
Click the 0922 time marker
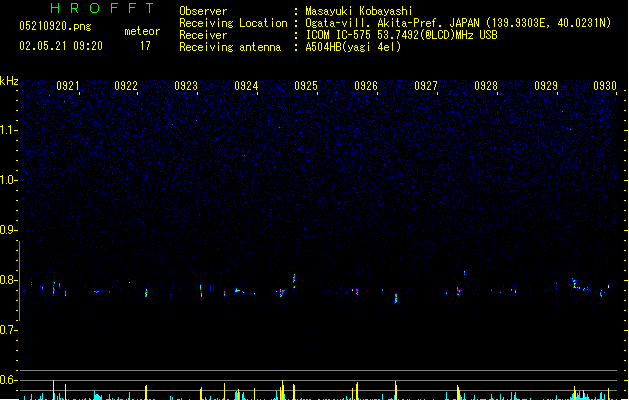click(x=126, y=86)
